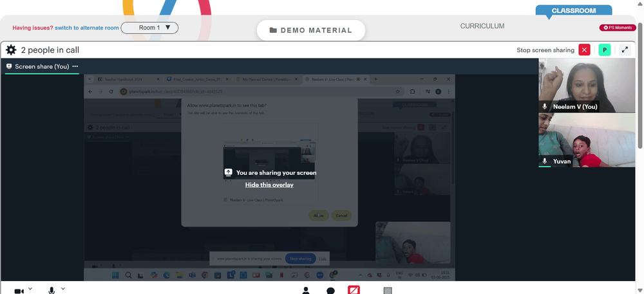Click the PS Moments badge

click(x=618, y=28)
